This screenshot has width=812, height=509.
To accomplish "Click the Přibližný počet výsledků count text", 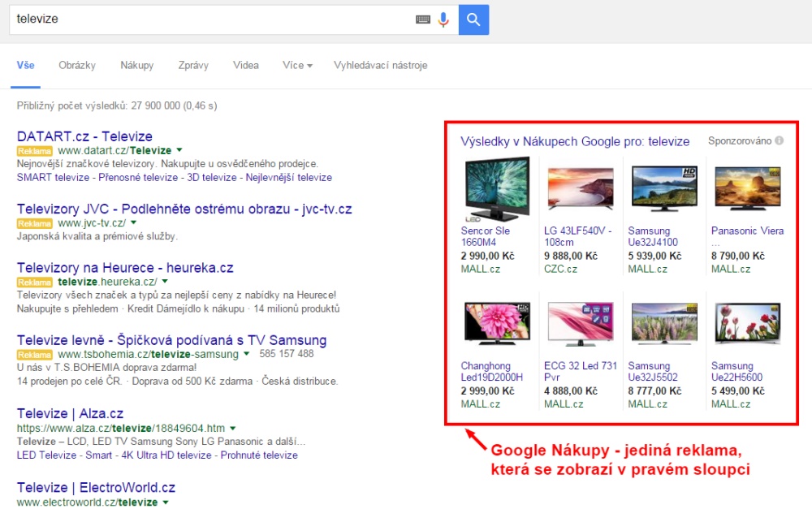I will pos(117,106).
